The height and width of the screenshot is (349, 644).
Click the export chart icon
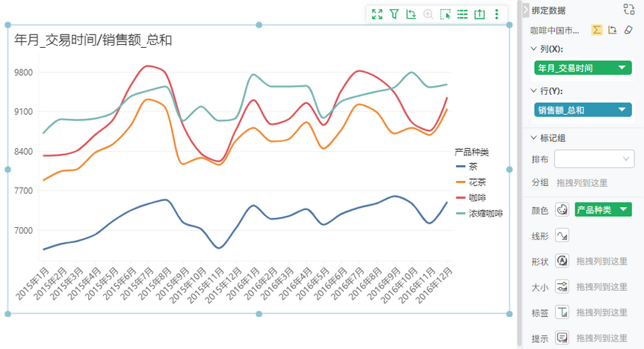tap(480, 14)
